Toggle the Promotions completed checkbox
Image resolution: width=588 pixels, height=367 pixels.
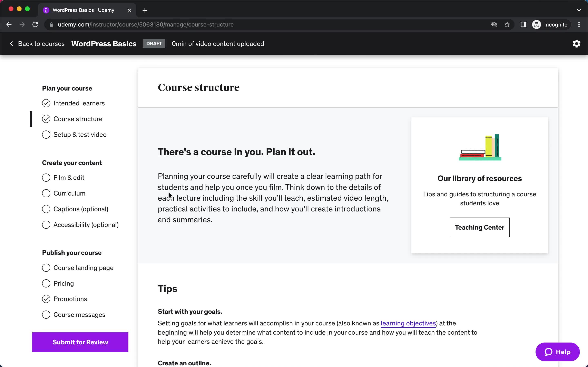pyautogui.click(x=46, y=299)
